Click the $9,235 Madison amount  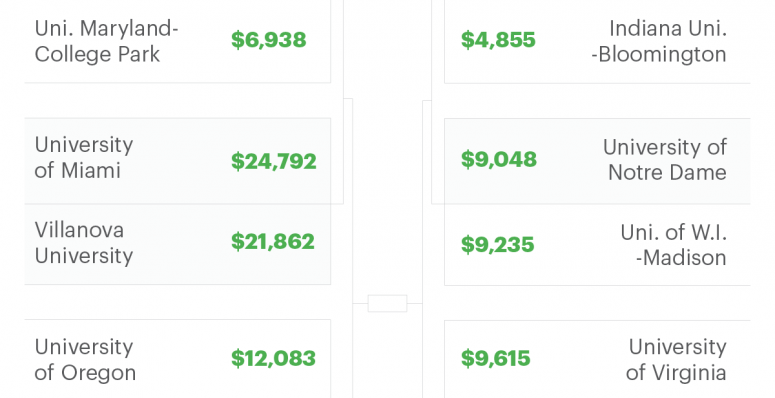(498, 245)
